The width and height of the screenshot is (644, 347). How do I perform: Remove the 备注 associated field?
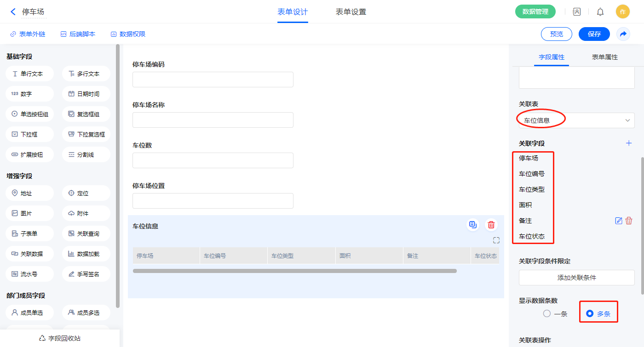click(629, 221)
